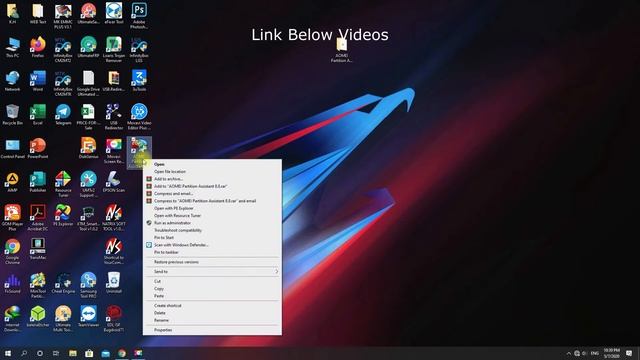Select the Adobe Acrobat DC shortcut
640x360 pixels.
tap(38, 218)
